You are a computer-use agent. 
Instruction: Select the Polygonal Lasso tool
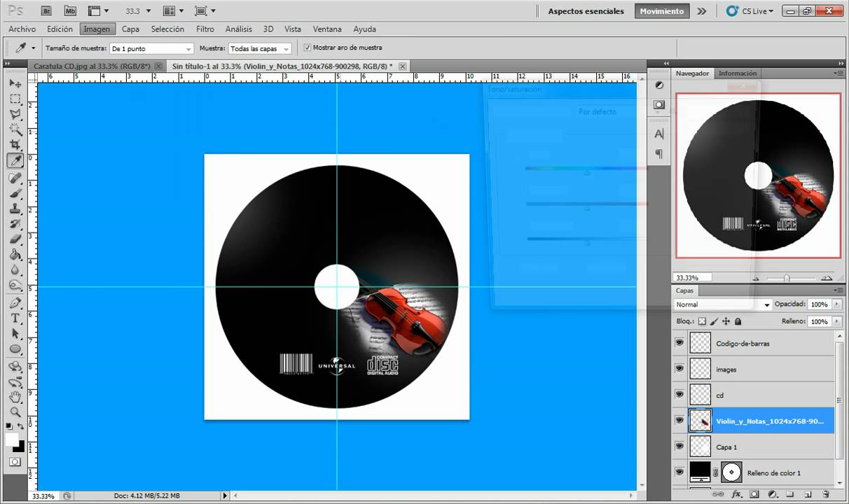tap(15, 114)
